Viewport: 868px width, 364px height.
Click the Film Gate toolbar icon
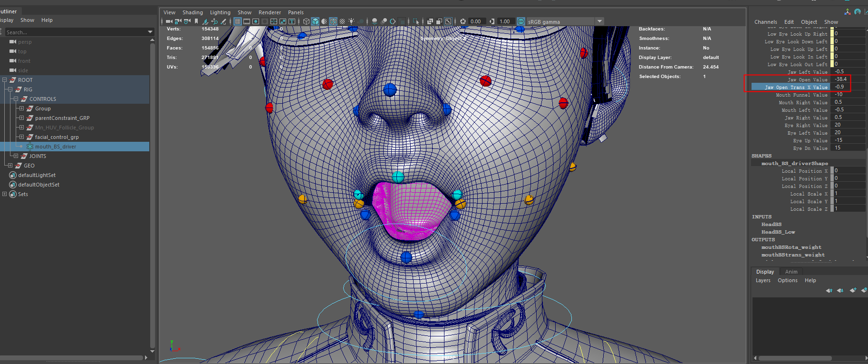(x=247, y=21)
